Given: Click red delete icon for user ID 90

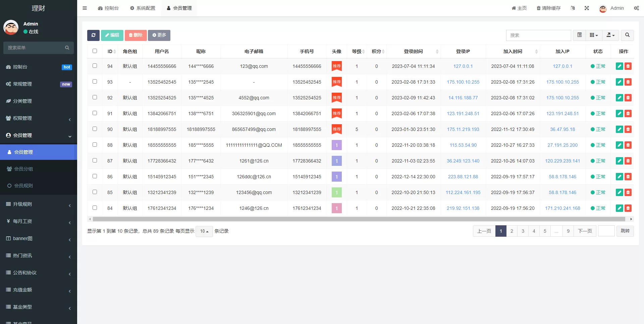Looking at the screenshot, I should coord(628,129).
